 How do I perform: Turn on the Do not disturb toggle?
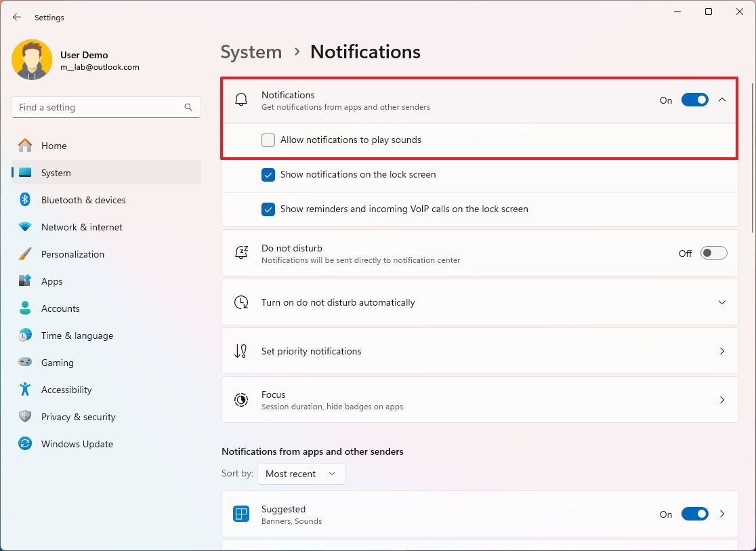(713, 253)
